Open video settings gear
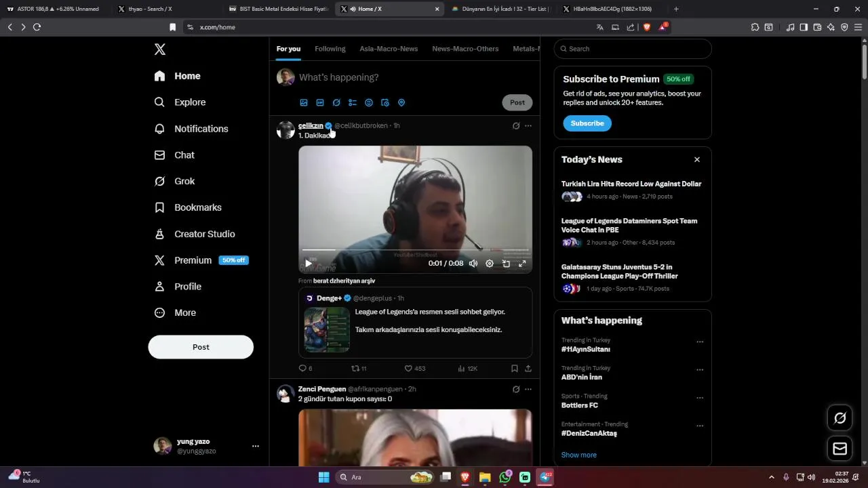868x488 pixels. point(490,264)
